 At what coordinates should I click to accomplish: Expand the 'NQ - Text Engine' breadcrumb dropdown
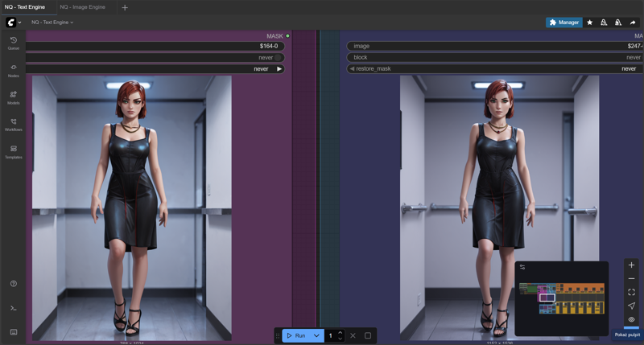(x=52, y=23)
